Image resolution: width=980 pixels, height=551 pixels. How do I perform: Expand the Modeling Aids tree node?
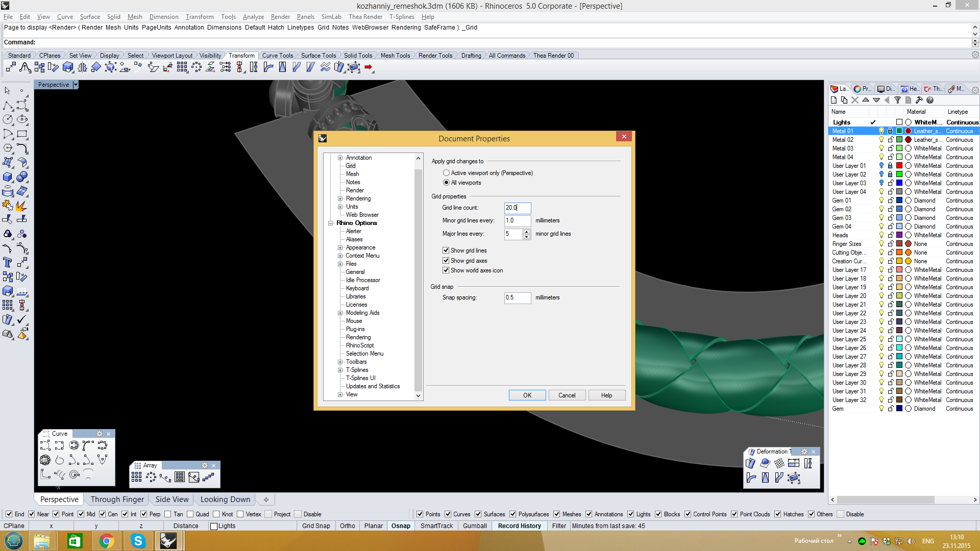[340, 313]
